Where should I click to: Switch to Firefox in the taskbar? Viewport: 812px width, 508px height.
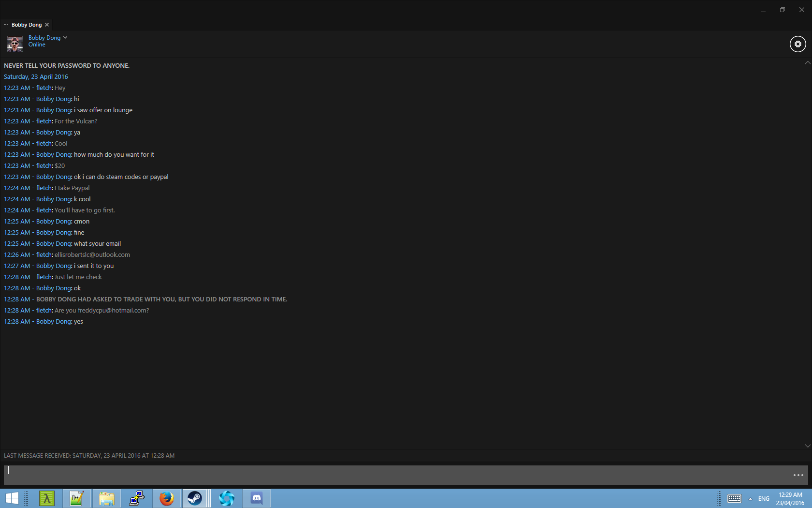tap(167, 498)
